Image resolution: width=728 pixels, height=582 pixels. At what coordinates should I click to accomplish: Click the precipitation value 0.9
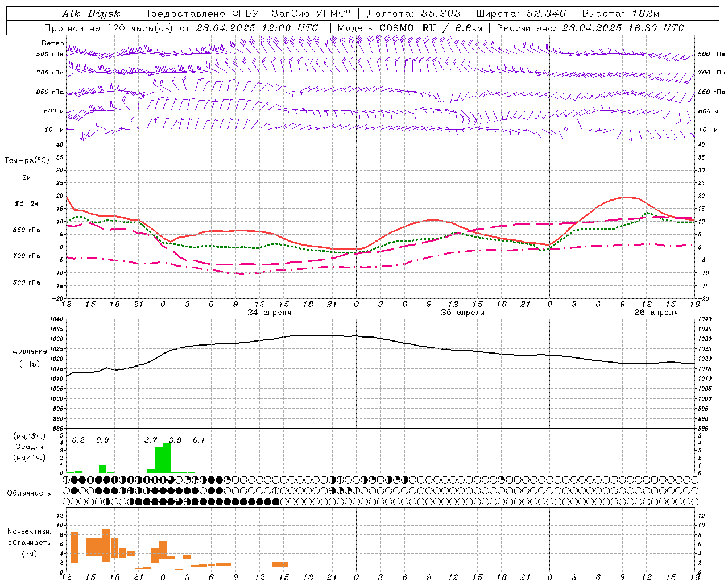(102, 440)
